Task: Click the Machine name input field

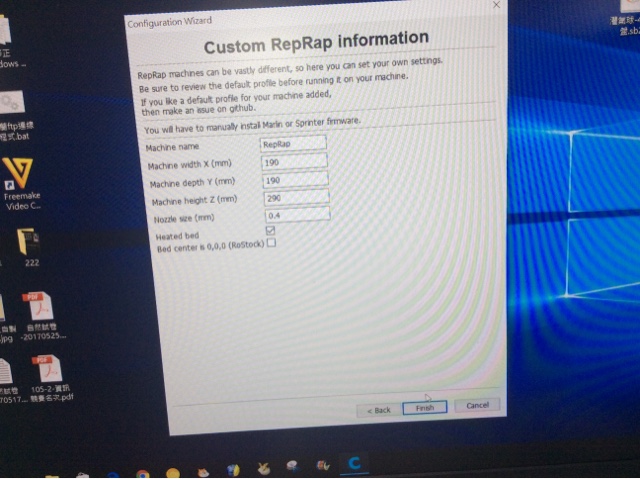Action: click(x=293, y=144)
